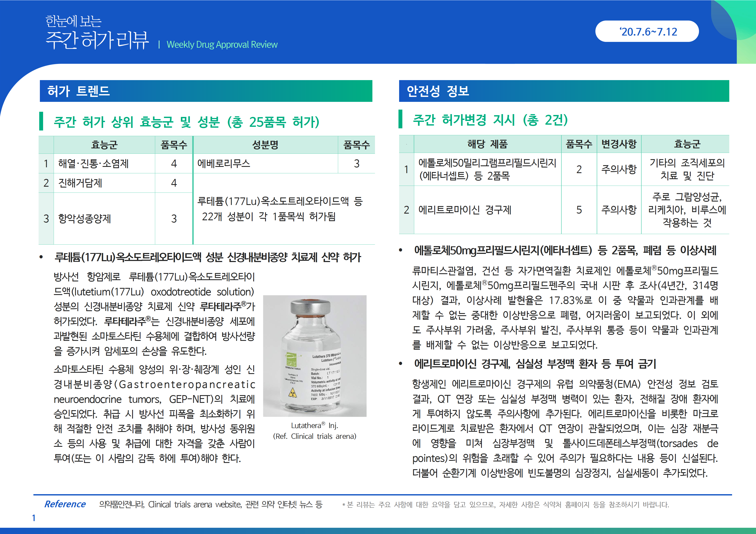The image size is (756, 534).
Task: Click the Reference label in footer
Action: (65, 504)
